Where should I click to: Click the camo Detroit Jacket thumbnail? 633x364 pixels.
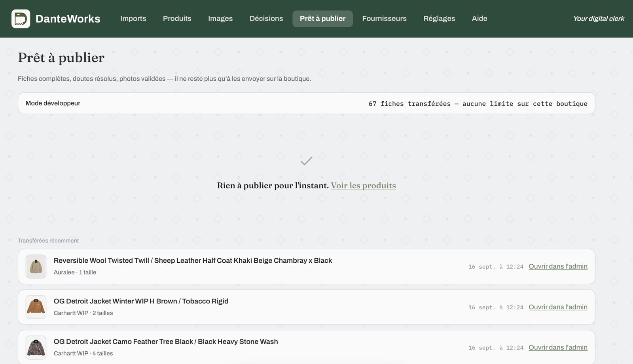[x=36, y=347]
